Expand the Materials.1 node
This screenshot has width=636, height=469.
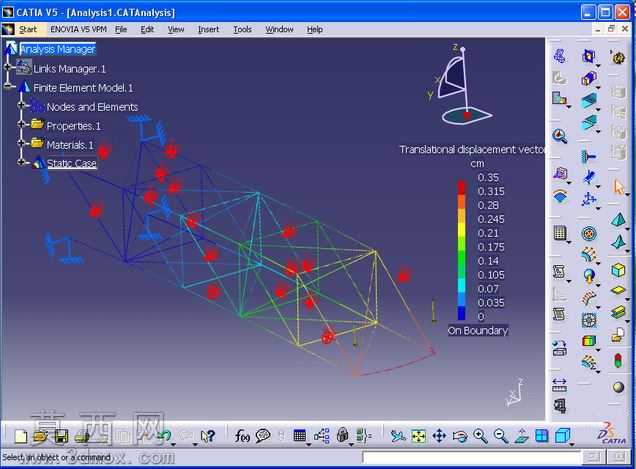21,143
